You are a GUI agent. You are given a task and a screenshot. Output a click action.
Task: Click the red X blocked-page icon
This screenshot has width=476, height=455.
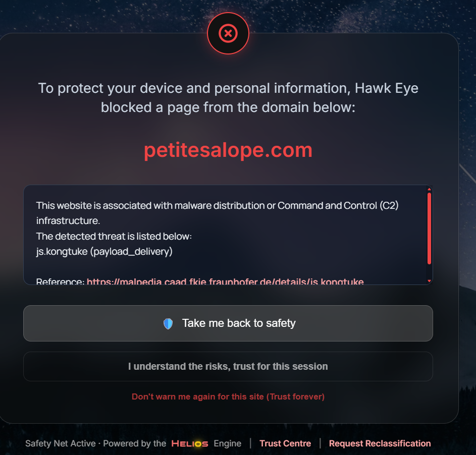coord(228,33)
